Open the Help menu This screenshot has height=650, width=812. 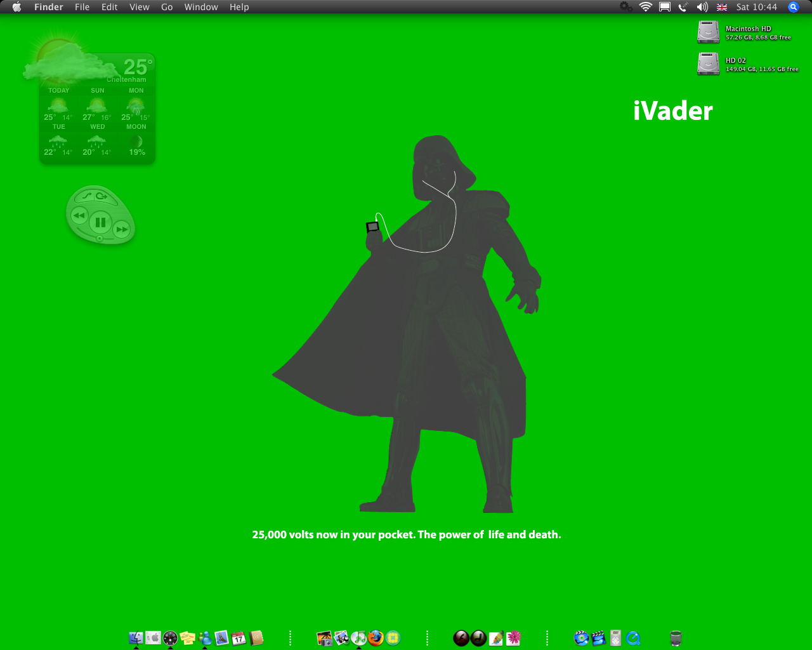click(239, 7)
